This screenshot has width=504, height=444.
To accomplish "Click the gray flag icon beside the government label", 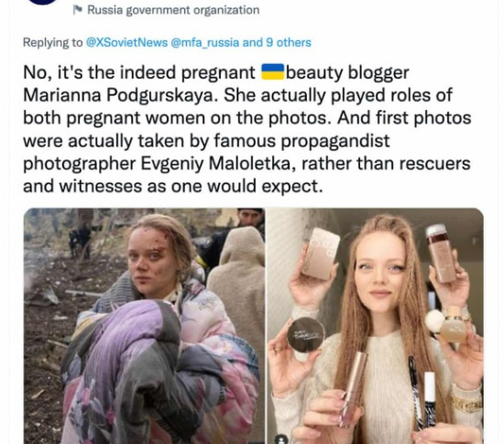I will click(77, 10).
